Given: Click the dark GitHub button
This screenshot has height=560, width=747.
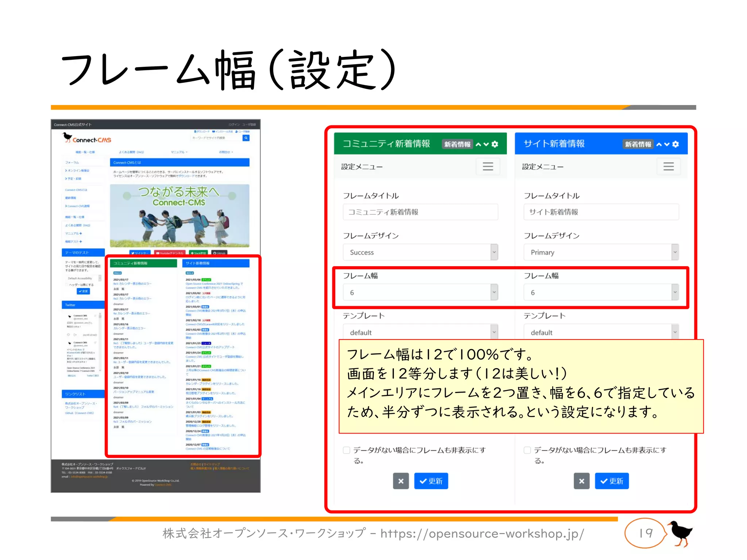Looking at the screenshot, I should (220, 253).
